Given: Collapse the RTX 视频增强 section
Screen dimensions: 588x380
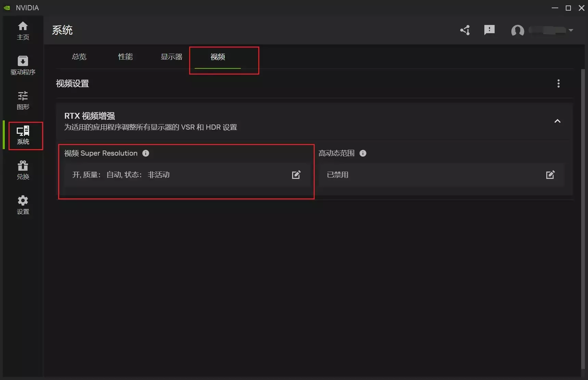Looking at the screenshot, I should [558, 121].
